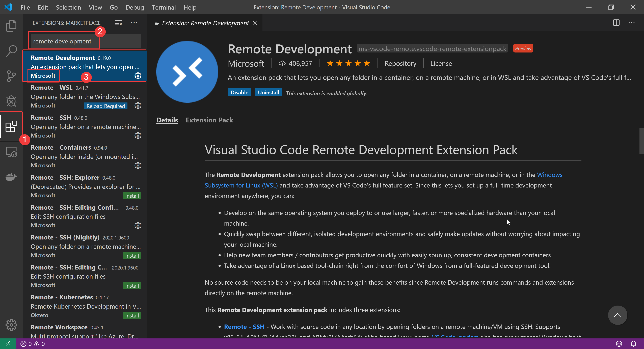Click the Microsoft publisher name in header
Screen dimensions: 644x349
pyautogui.click(x=246, y=64)
